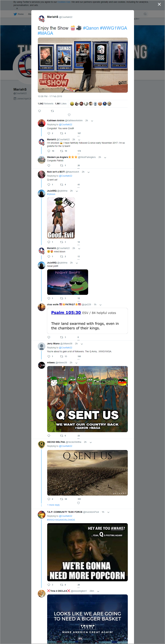Open the #Qanon hashtag link in the tweet

click(x=91, y=28)
